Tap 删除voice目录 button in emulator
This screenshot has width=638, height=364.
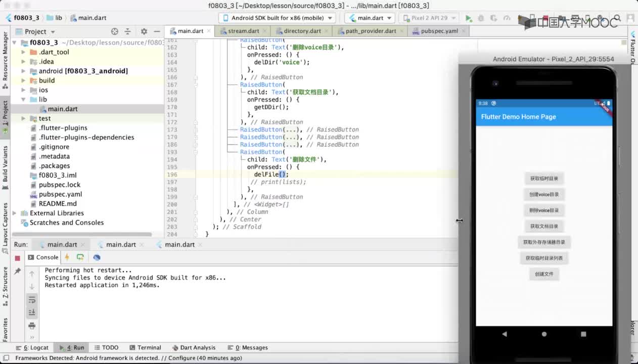tap(544, 210)
